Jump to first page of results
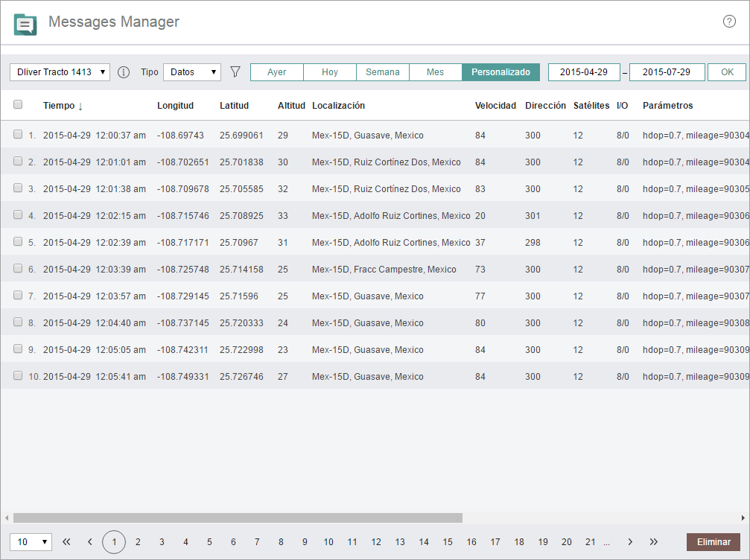Viewport: 750px width, 560px height. tap(66, 542)
